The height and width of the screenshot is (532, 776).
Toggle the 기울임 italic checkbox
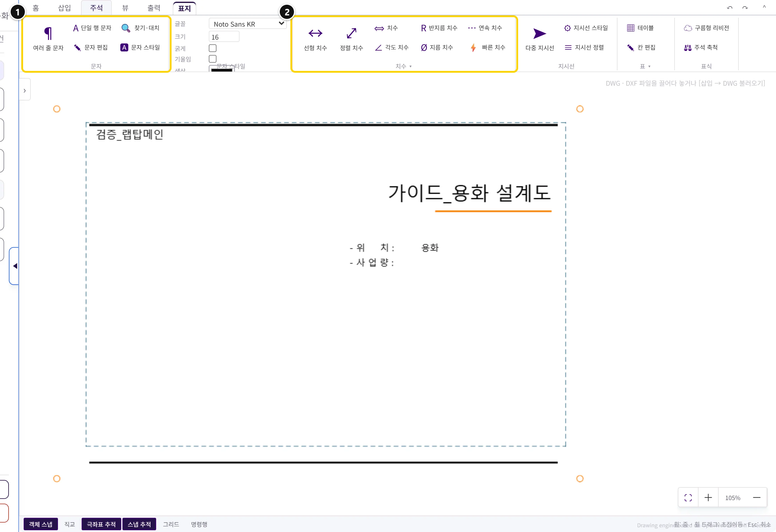coord(213,59)
